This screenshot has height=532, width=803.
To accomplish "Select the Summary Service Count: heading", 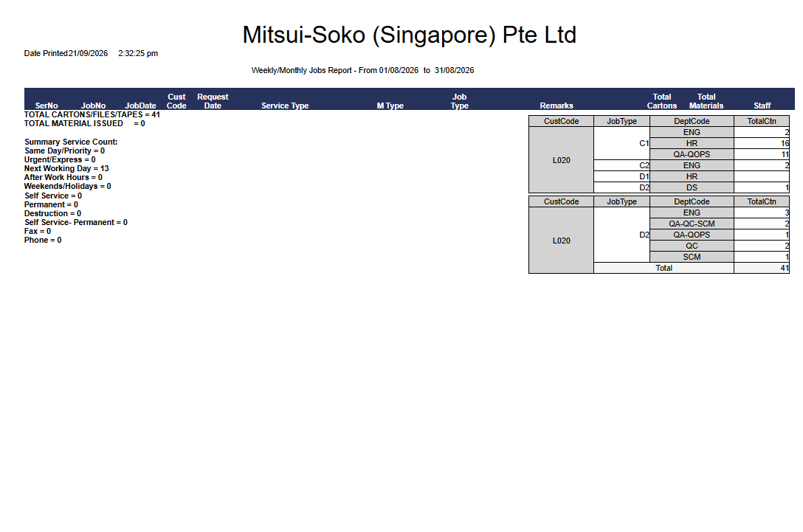I will (71, 142).
